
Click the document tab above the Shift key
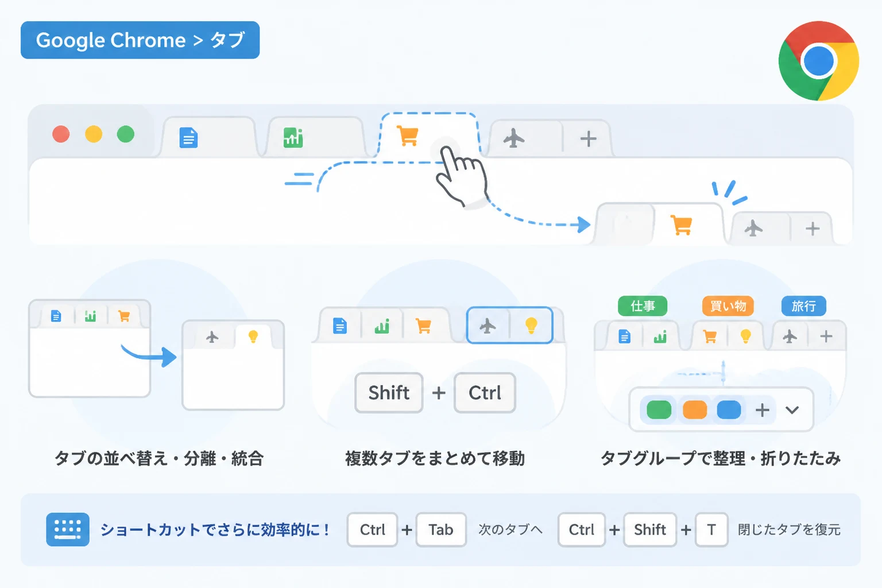[341, 326]
